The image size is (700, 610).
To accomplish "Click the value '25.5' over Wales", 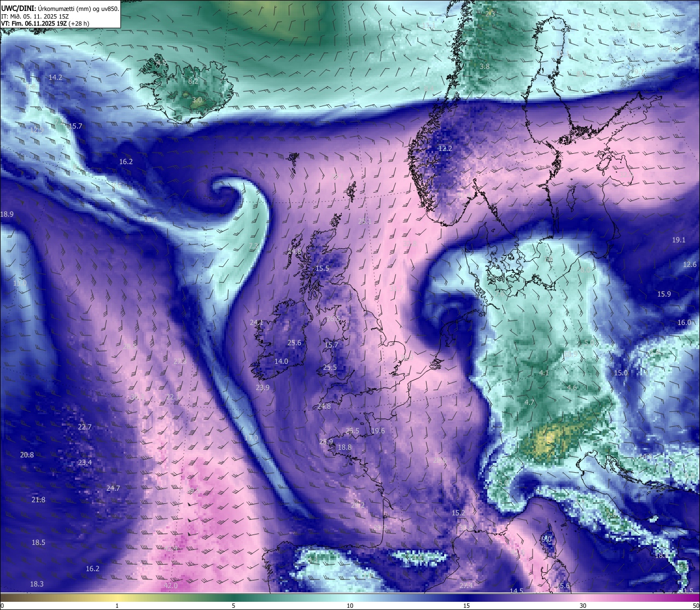I will click(x=330, y=367).
